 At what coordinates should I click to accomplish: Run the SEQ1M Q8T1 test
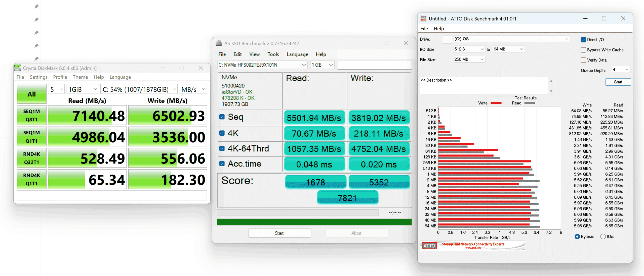[32, 115]
